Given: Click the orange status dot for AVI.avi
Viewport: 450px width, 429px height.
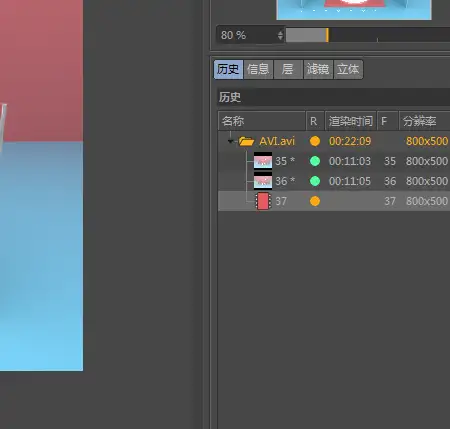Looking at the screenshot, I should (315, 141).
